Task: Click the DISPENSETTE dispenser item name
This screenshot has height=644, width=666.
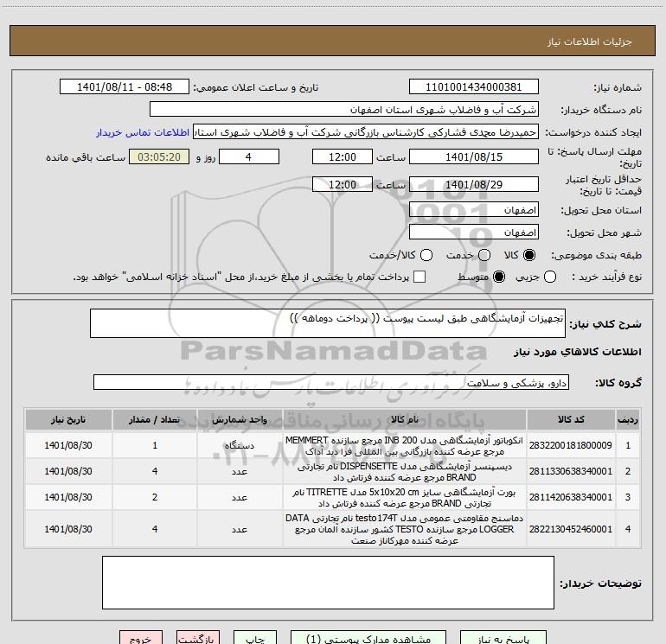Action: click(x=405, y=472)
